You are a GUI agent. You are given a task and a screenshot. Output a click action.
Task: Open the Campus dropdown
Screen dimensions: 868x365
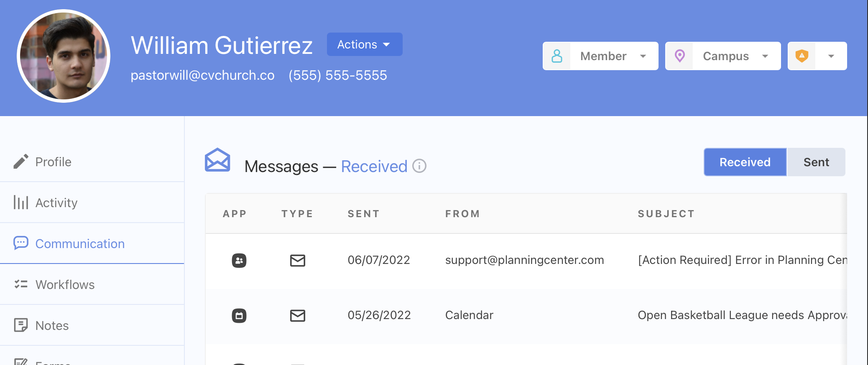pyautogui.click(x=723, y=56)
